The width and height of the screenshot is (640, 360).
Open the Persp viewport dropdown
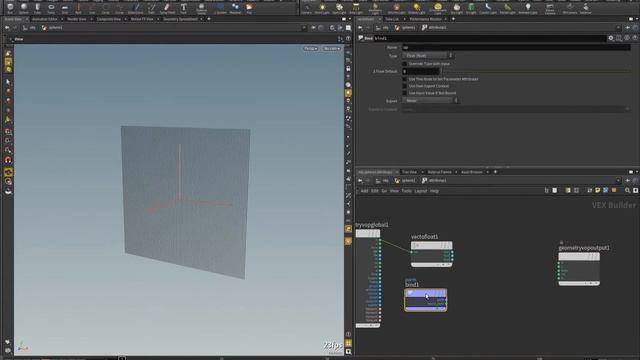click(311, 49)
